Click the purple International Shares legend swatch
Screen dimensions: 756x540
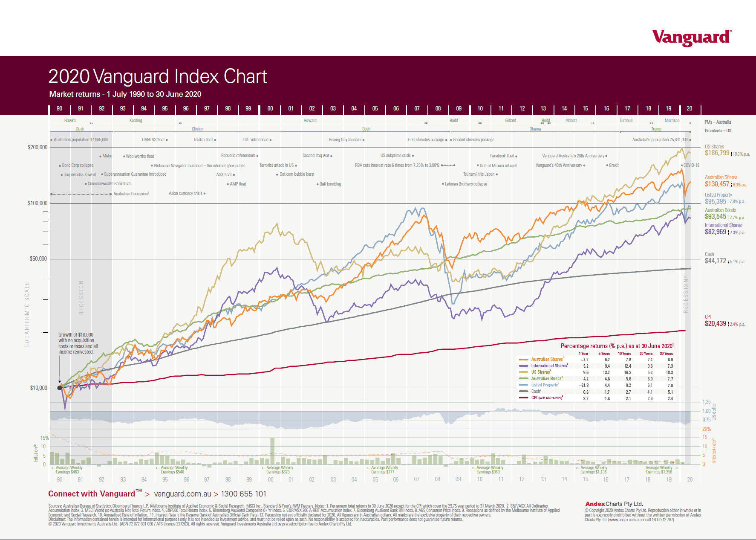[x=523, y=366]
